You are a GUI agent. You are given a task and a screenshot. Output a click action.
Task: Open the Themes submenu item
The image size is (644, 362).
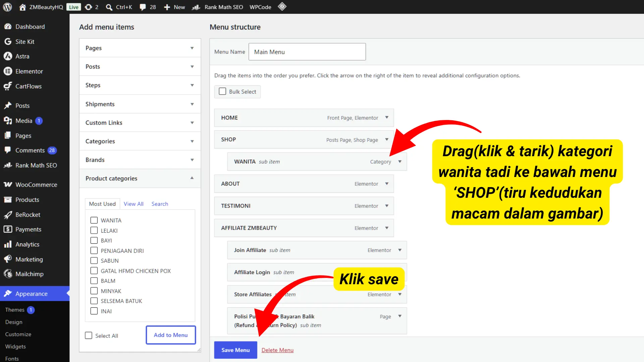click(15, 310)
